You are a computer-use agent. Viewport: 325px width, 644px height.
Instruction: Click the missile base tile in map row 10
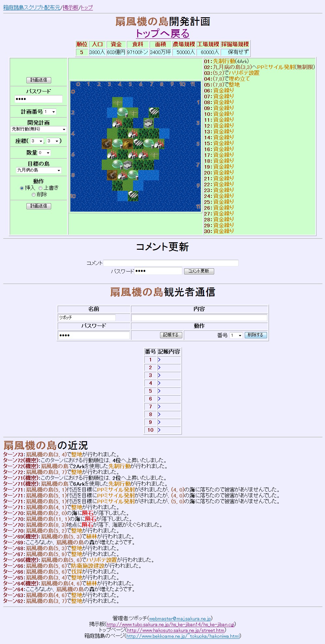133,196
